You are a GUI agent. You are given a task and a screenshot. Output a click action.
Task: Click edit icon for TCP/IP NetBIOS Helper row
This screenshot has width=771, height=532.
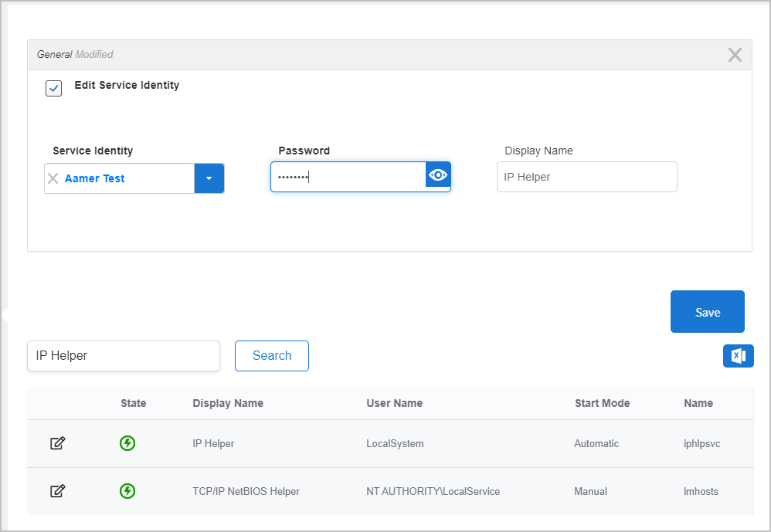(57, 491)
